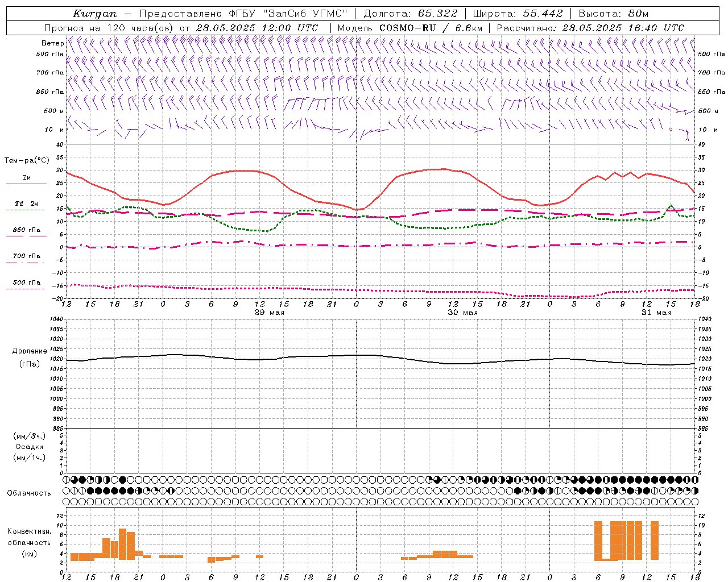Click the "Конвективн." convective cloud label
This screenshot has width=728, height=582.
[x=30, y=531]
